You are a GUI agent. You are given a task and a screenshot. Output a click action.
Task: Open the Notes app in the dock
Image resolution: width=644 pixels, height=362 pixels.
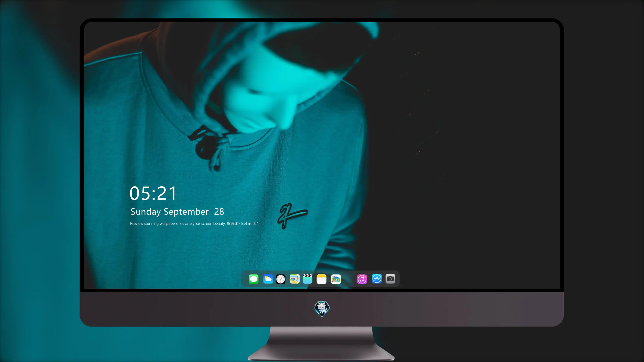[x=321, y=279]
